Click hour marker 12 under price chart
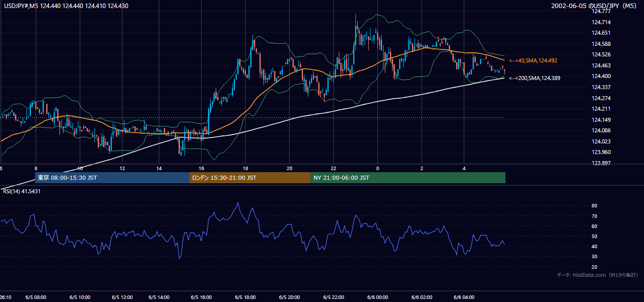 (x=122, y=168)
